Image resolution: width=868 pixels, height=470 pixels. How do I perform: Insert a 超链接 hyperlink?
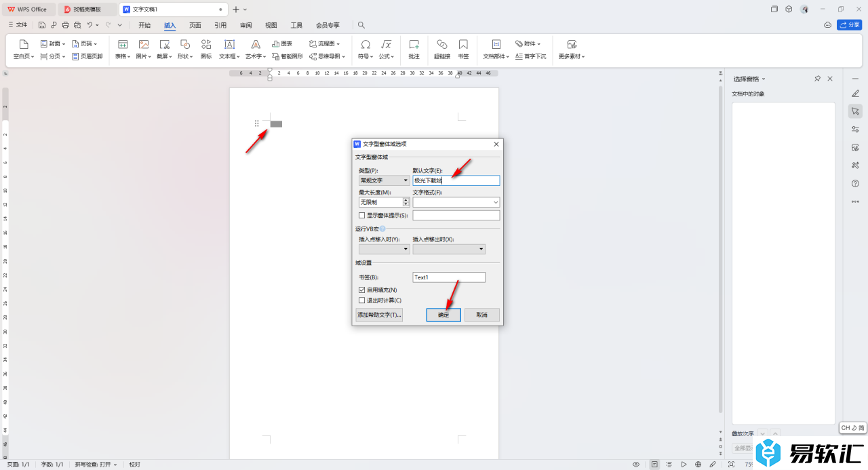[x=442, y=50]
